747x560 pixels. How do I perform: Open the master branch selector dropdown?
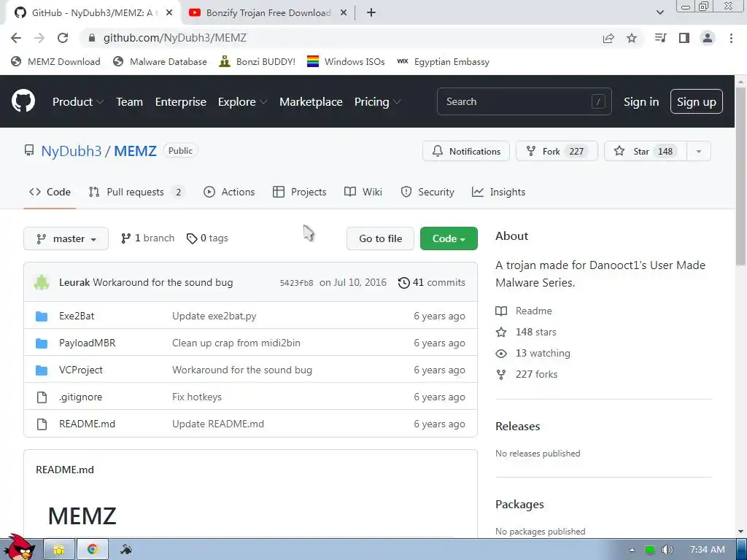pyautogui.click(x=66, y=238)
